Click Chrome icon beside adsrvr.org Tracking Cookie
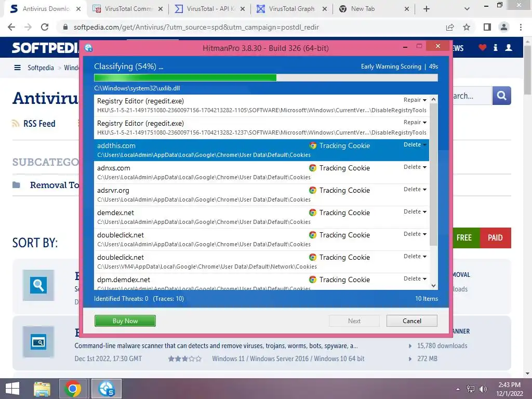 click(x=312, y=190)
